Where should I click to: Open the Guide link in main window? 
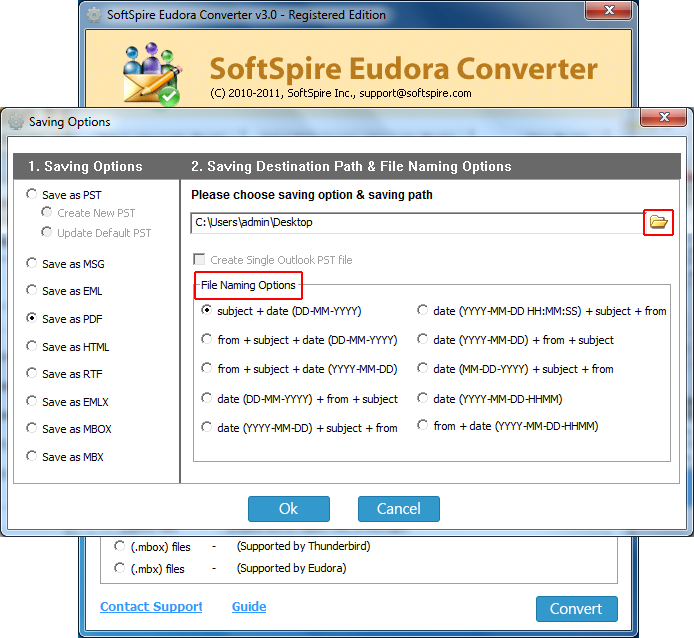coord(249,607)
